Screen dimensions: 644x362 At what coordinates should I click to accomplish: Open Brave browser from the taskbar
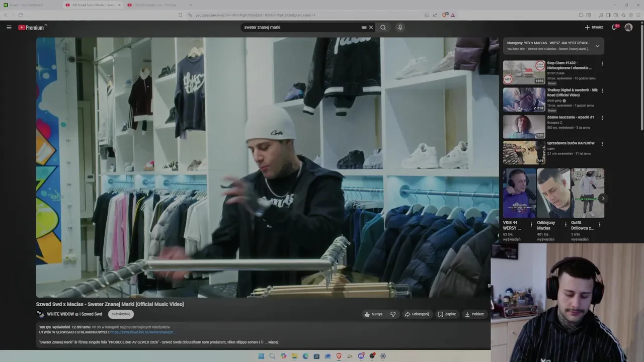coord(339,356)
